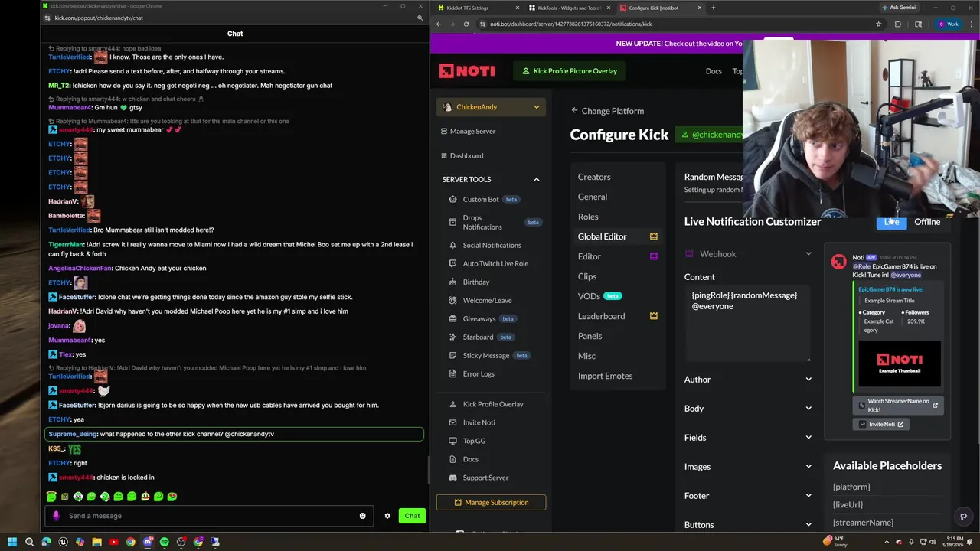The height and width of the screenshot is (551, 980).
Task: Open browser extensions puzzle icon
Action: (898, 24)
